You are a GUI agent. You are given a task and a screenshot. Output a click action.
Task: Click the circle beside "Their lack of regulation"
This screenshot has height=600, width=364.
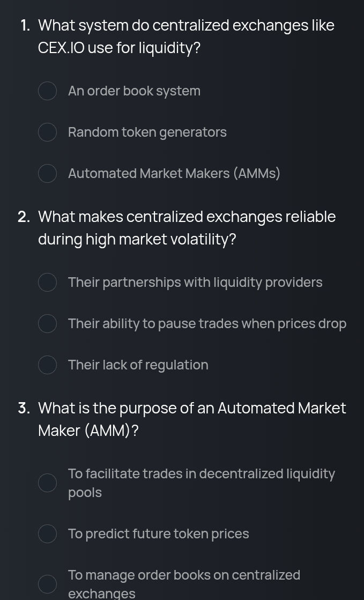point(47,365)
